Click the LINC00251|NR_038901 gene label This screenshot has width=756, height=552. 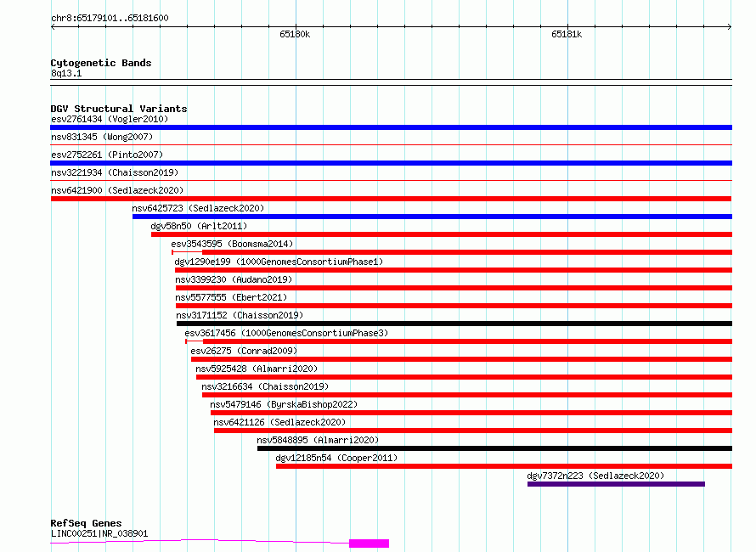tap(99, 533)
